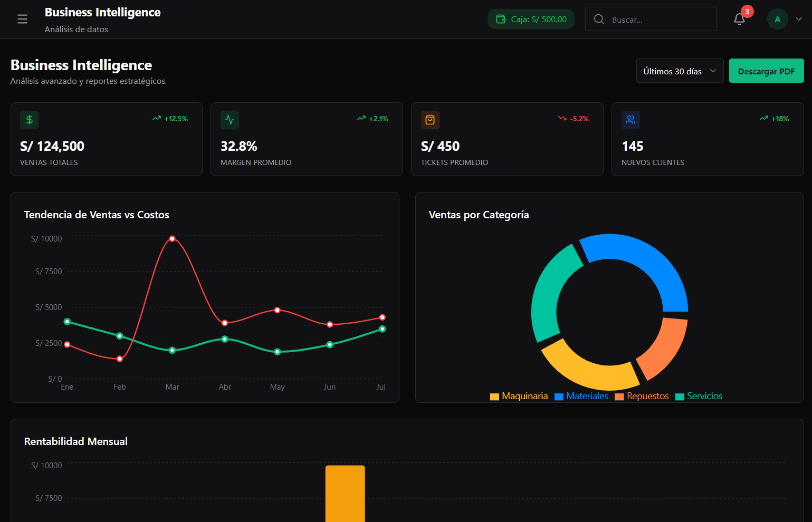Click the shopping bag icon in Tickets Promedio
The width and height of the screenshot is (812, 522).
430,120
